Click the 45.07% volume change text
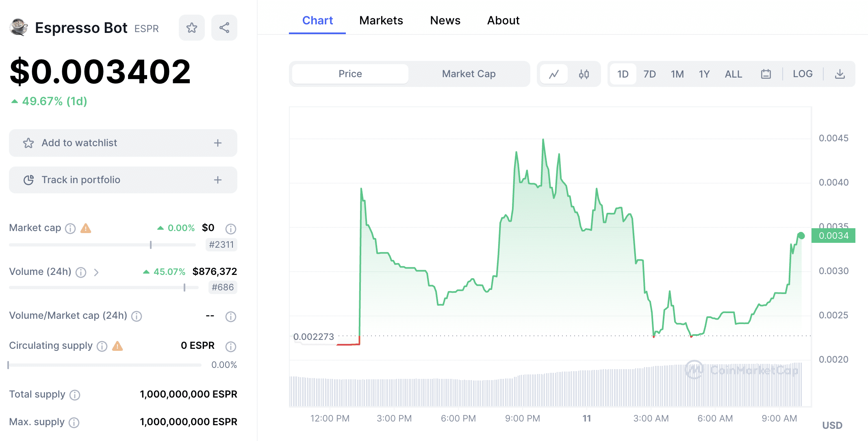The image size is (868, 441). (169, 272)
